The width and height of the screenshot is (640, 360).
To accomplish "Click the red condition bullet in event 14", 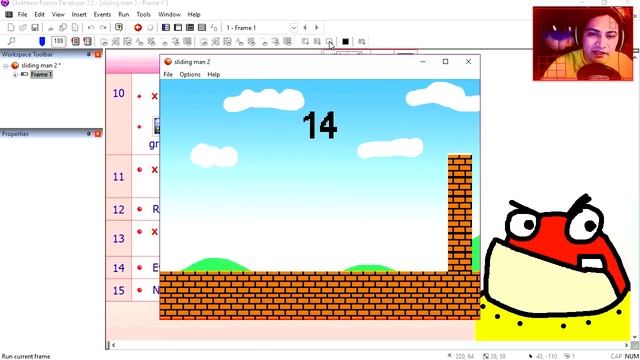I will (x=140, y=268).
